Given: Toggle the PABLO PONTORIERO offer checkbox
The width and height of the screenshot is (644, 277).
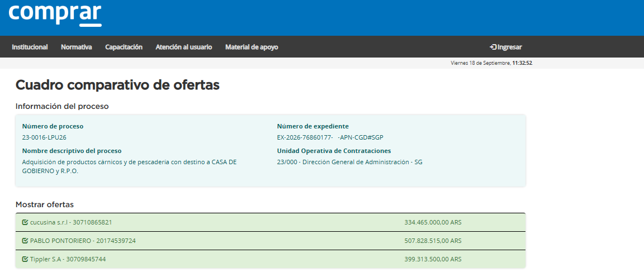Looking at the screenshot, I should click(x=25, y=241).
